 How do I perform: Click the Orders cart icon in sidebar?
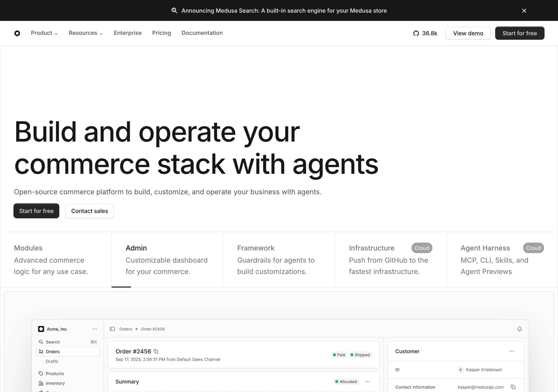41,351
